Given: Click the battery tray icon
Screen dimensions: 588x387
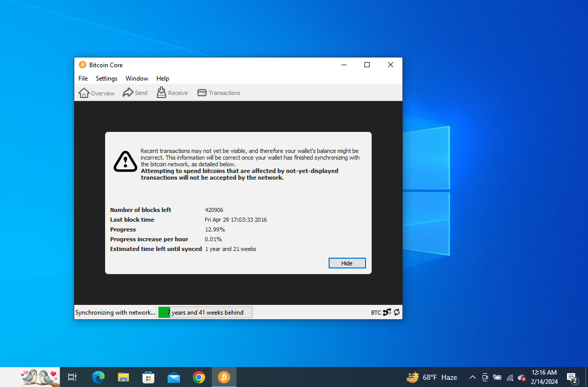Looking at the screenshot, I should (x=497, y=377).
